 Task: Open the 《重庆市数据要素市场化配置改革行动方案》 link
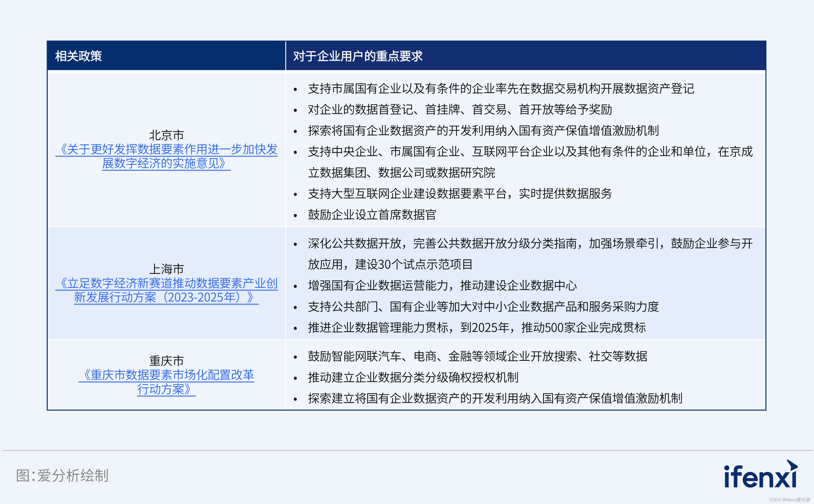166,382
